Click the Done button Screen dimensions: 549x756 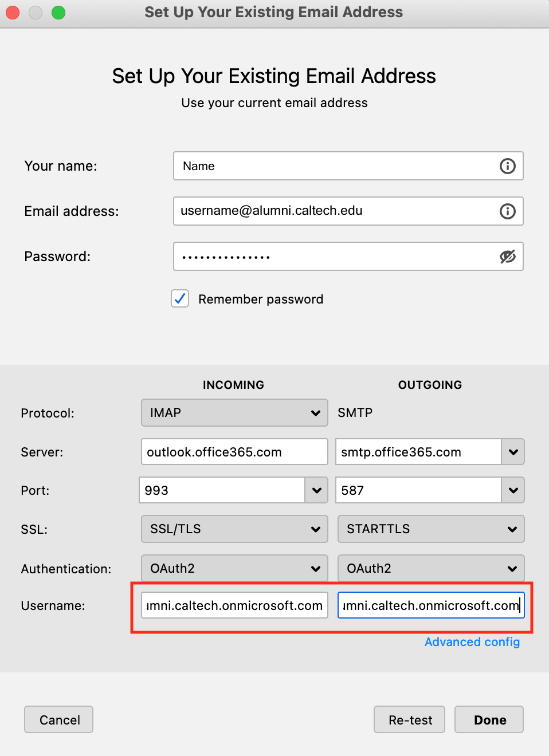click(x=489, y=720)
